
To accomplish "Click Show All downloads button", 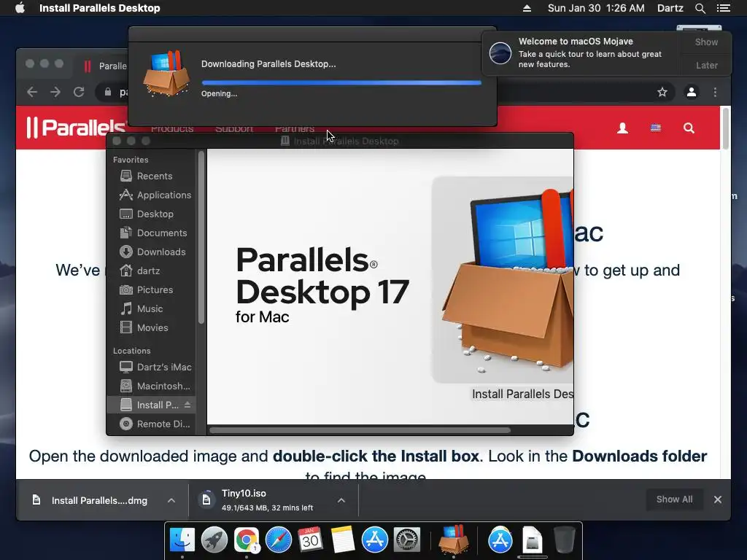I will (674, 499).
